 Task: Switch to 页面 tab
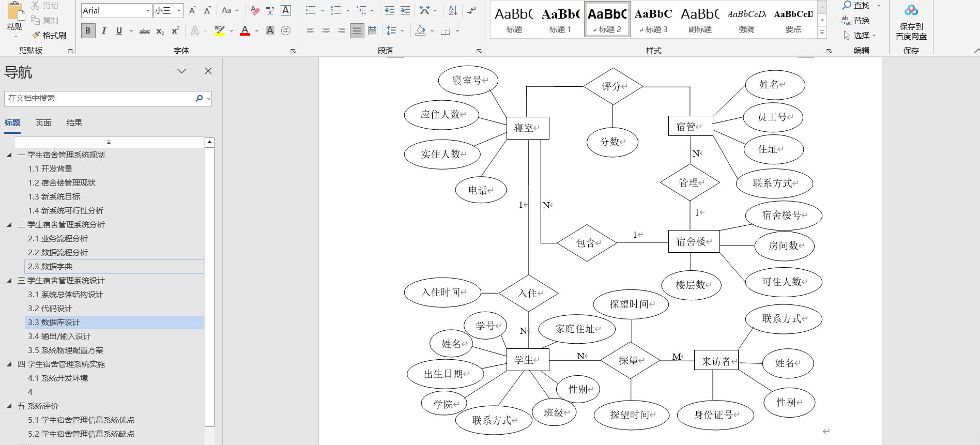coord(43,122)
